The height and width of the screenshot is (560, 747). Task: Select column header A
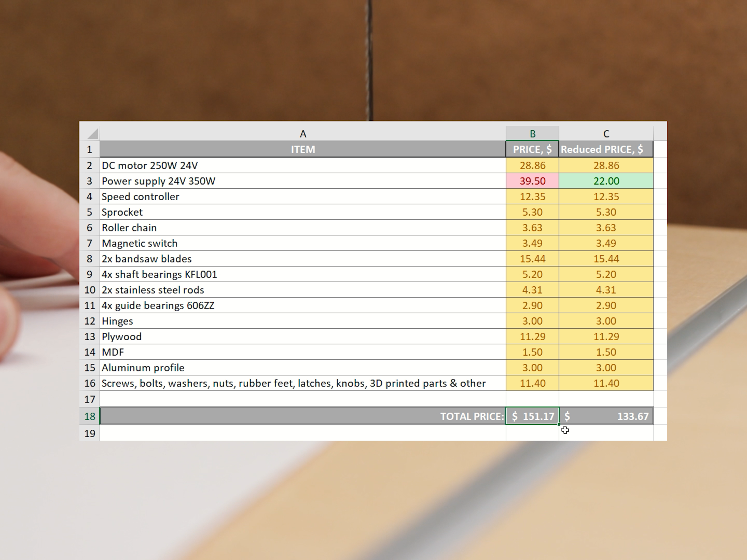303,133
